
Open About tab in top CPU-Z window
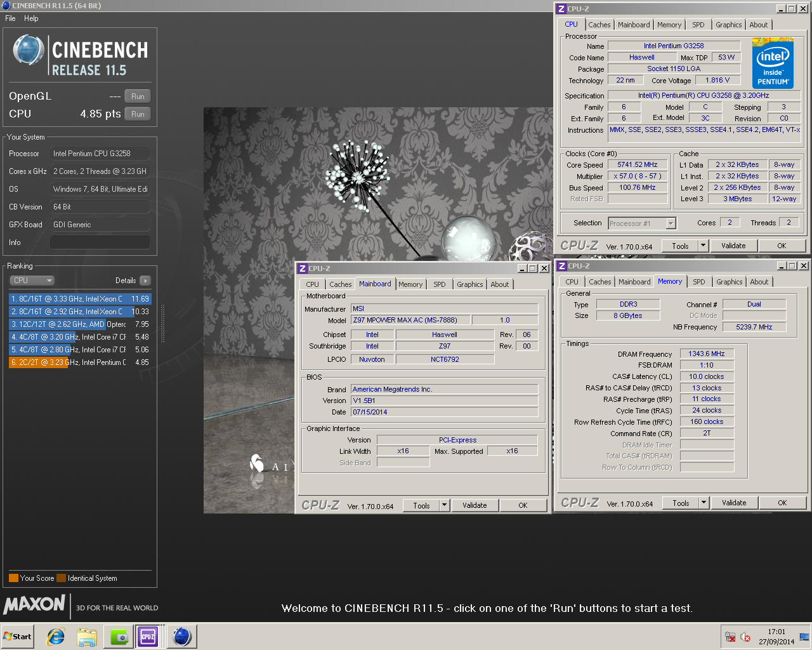[x=759, y=25]
